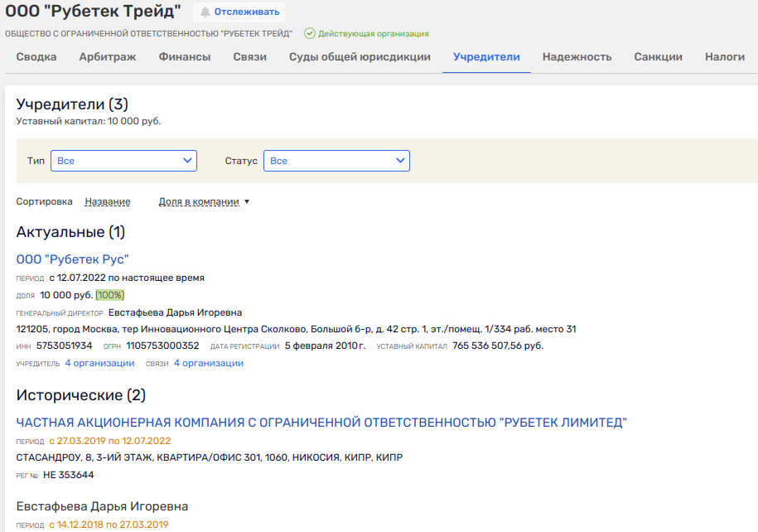
Task: Open ООО "Рубетек Рус" company link
Action: [73, 259]
